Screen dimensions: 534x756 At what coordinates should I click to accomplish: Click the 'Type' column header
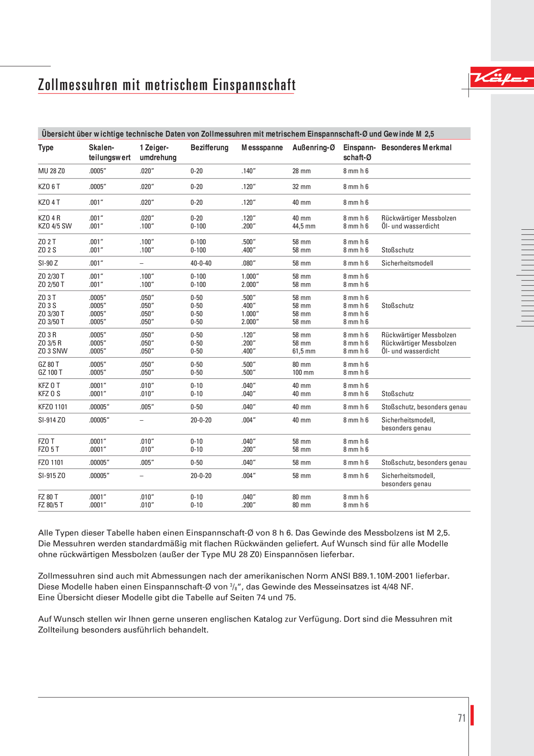coord(46,147)
